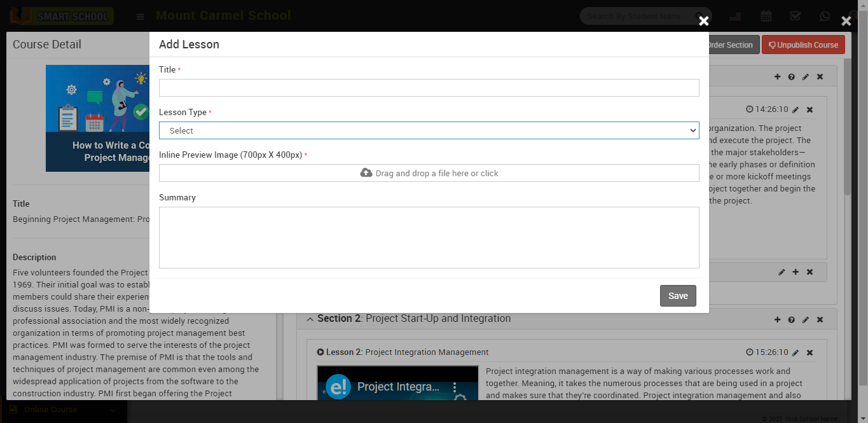Screen dimensions: 868x423
Task: Click the inline preview image upload area
Action: point(429,173)
